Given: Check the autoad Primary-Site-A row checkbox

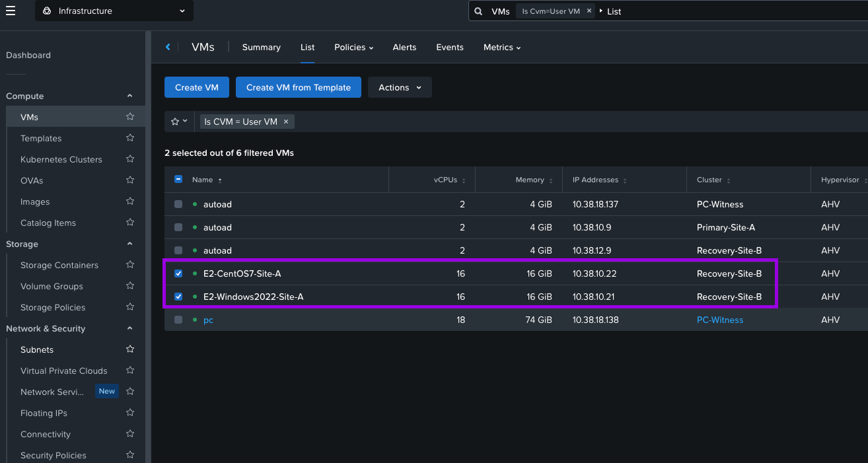Looking at the screenshot, I should (x=178, y=227).
